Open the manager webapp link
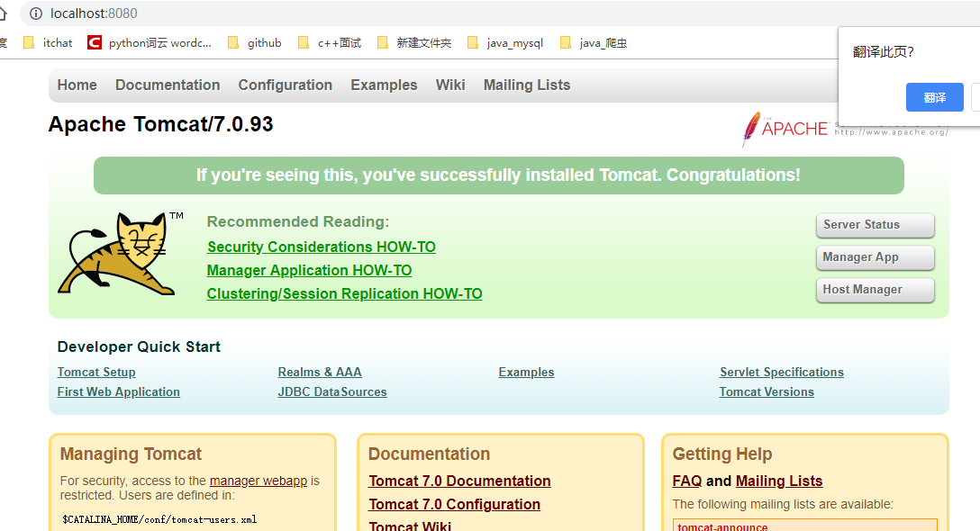This screenshot has width=980, height=531. pos(259,481)
